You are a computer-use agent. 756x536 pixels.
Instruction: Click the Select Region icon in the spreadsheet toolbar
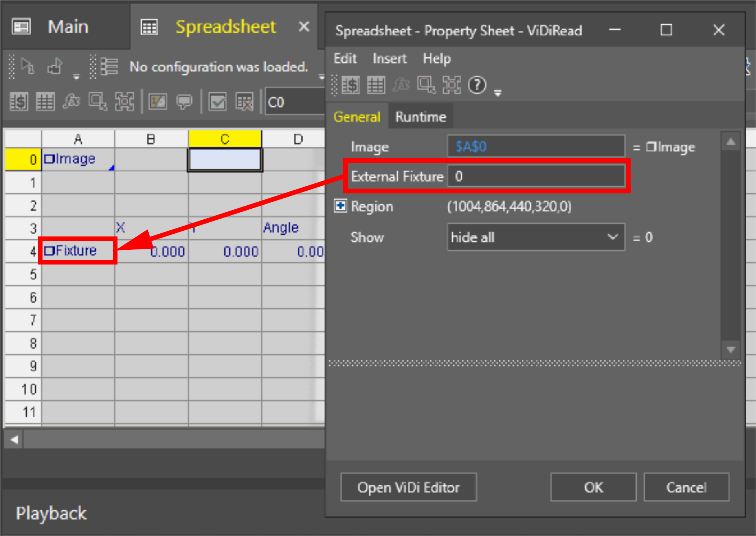pos(98,101)
